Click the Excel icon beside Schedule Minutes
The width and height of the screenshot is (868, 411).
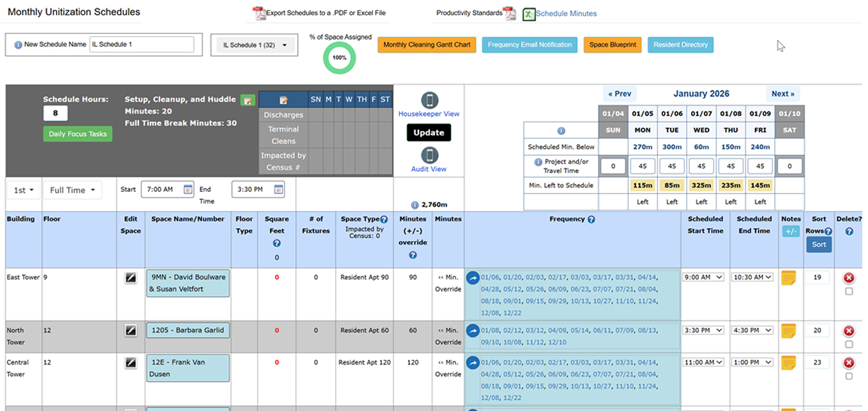point(529,13)
